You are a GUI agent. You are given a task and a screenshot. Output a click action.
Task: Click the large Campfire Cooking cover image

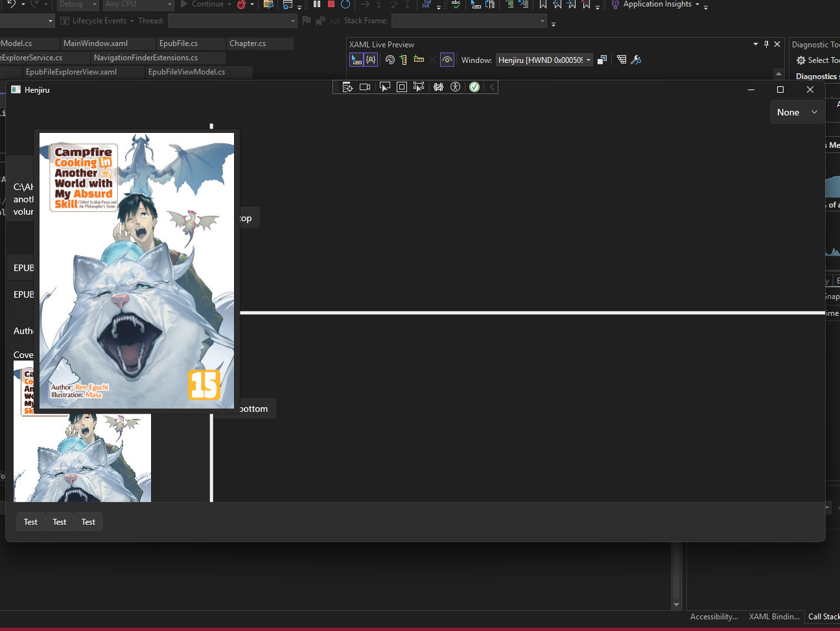[x=137, y=270]
